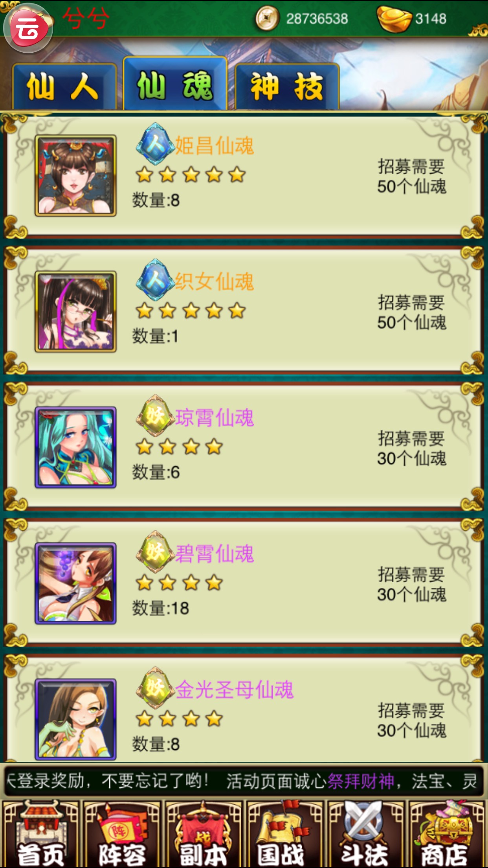
Task: Tap the copper coin currency icon
Action: point(267,18)
